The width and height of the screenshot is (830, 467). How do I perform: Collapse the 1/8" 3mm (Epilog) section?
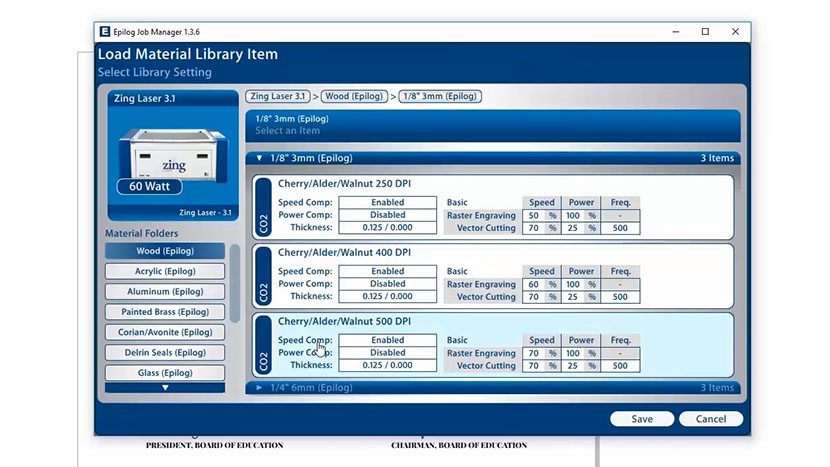260,158
